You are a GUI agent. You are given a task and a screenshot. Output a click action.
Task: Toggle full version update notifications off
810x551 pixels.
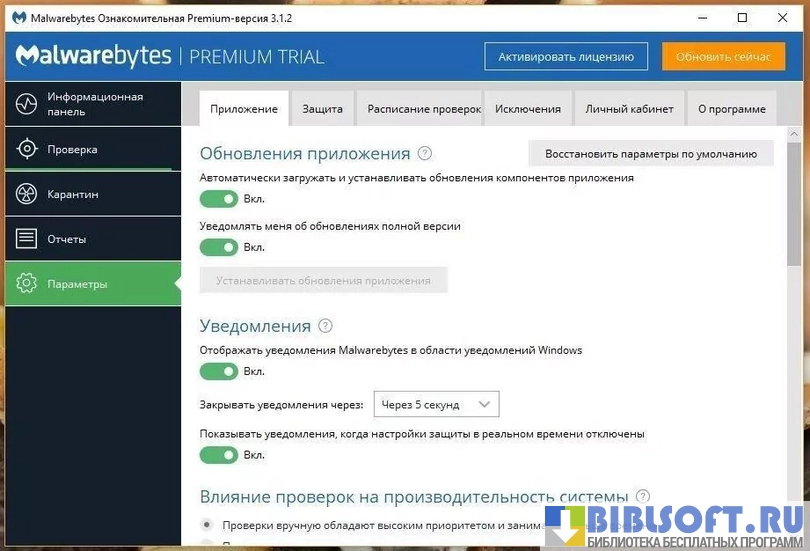pyautogui.click(x=219, y=247)
